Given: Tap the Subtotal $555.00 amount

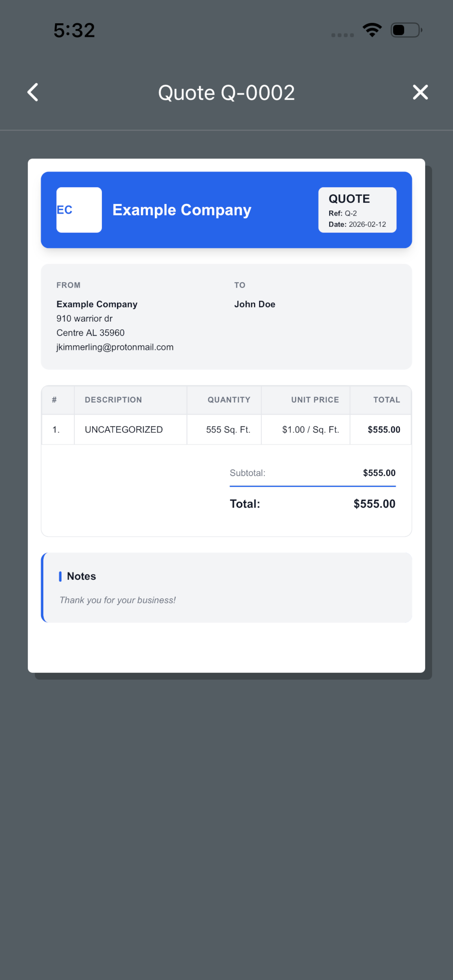Looking at the screenshot, I should [379, 473].
